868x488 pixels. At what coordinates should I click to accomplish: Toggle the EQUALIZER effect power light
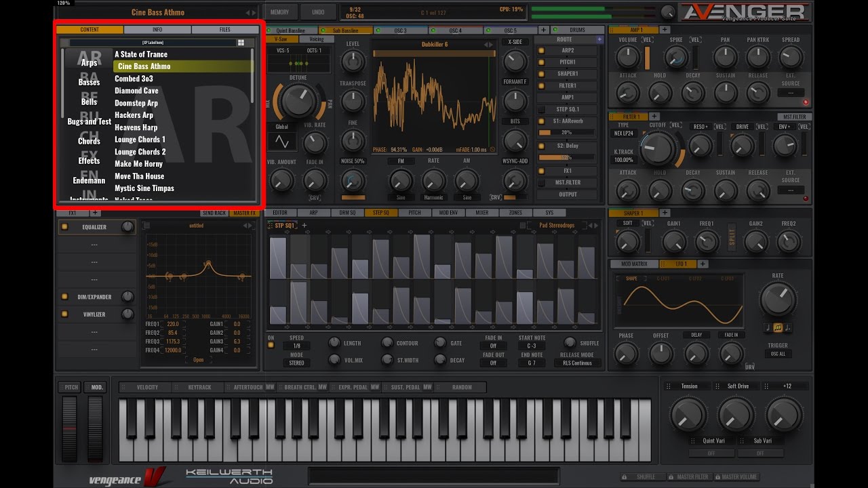pos(64,227)
